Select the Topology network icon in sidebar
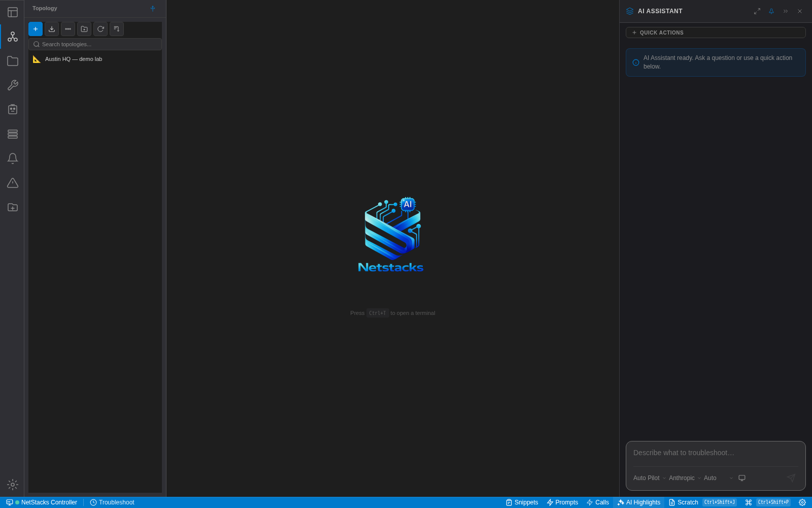The height and width of the screenshot is (508, 812). (x=13, y=37)
